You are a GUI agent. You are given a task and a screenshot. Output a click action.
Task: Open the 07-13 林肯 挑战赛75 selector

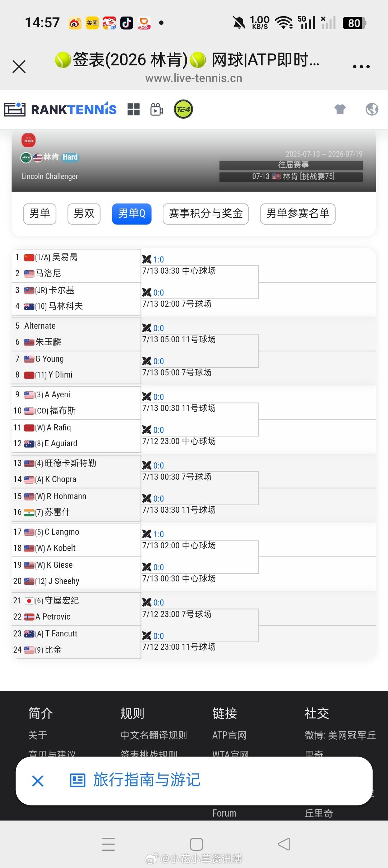291,177
